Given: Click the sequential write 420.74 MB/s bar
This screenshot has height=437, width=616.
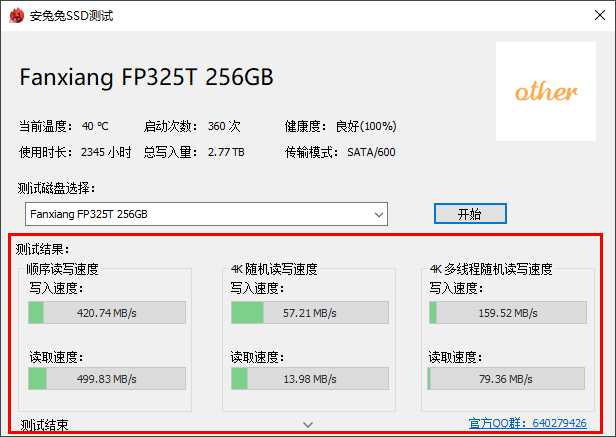Looking at the screenshot, I should click(x=107, y=313).
